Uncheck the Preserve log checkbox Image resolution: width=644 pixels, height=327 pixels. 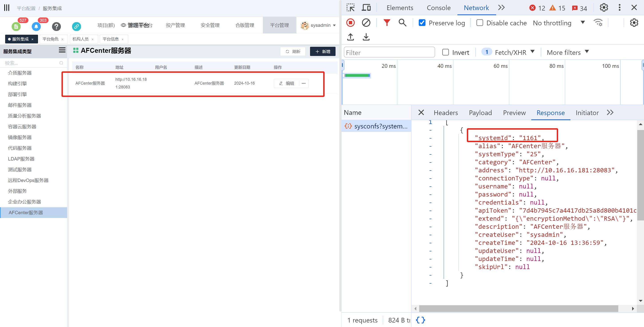coord(422,23)
